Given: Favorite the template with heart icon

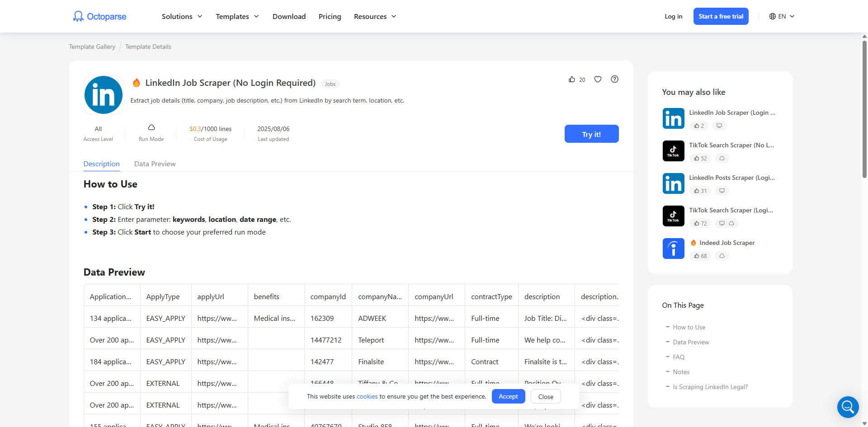Looking at the screenshot, I should (x=598, y=80).
